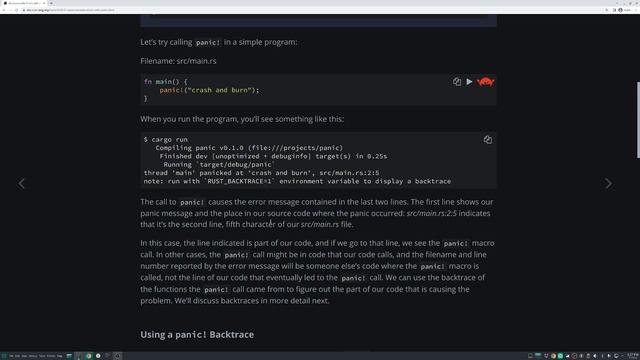Image resolution: width=640 pixels, height=360 pixels.
Task: Open a new browser tab
Action: [51, 3]
